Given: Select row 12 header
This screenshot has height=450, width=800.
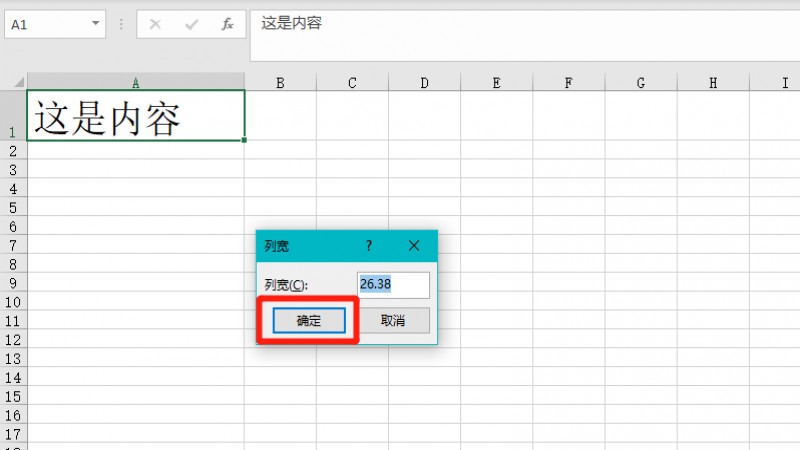Looking at the screenshot, I should coord(13,339).
